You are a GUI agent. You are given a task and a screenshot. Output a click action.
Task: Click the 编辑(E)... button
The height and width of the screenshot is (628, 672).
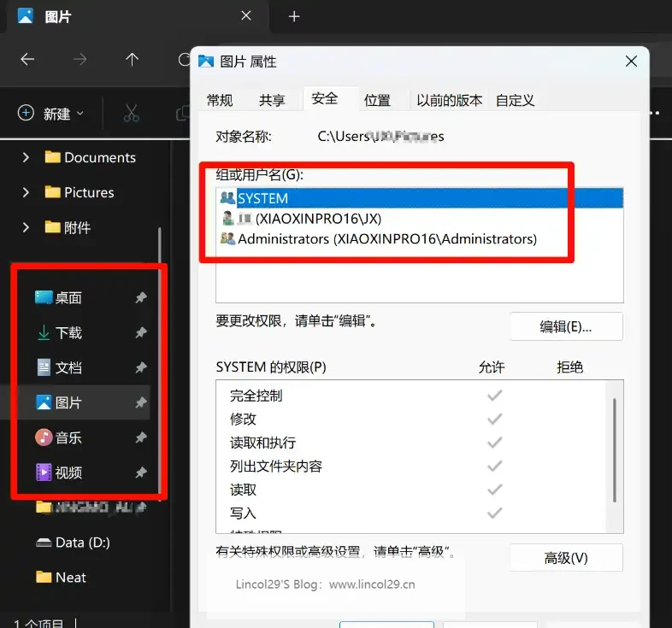coord(566,326)
